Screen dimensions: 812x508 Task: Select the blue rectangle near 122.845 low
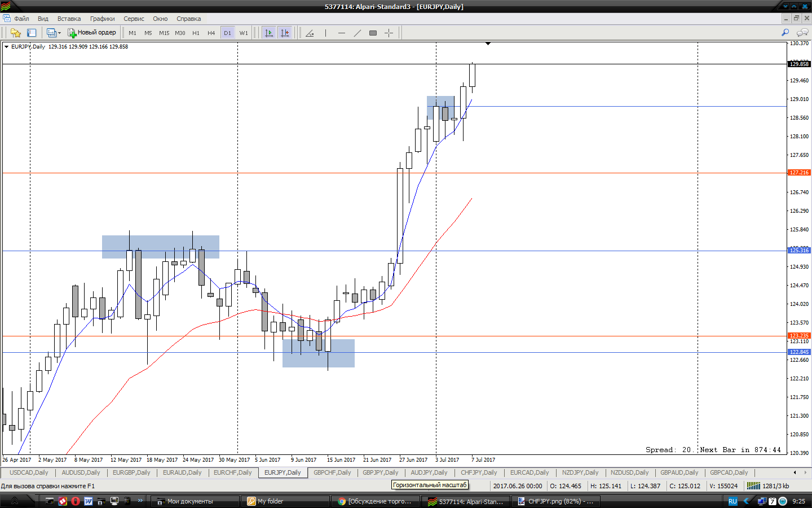[x=319, y=353]
